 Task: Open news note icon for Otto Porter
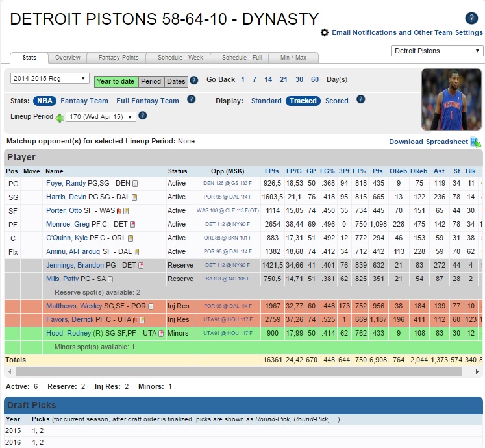click(126, 211)
